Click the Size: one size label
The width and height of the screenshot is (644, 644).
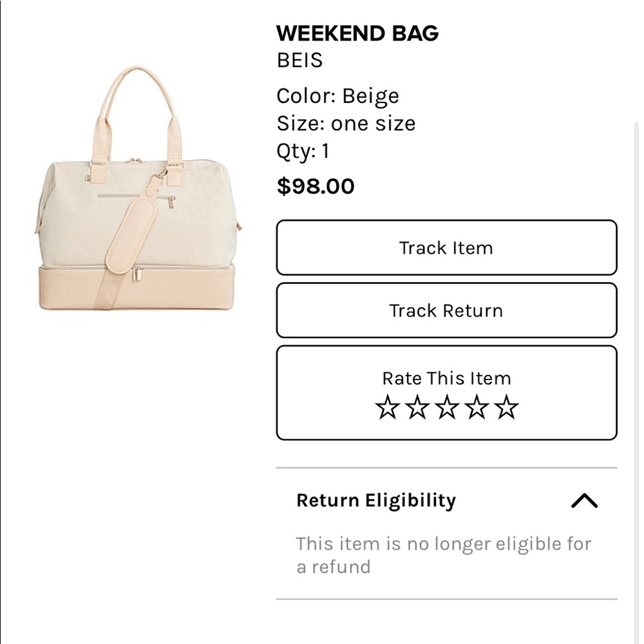(346, 124)
